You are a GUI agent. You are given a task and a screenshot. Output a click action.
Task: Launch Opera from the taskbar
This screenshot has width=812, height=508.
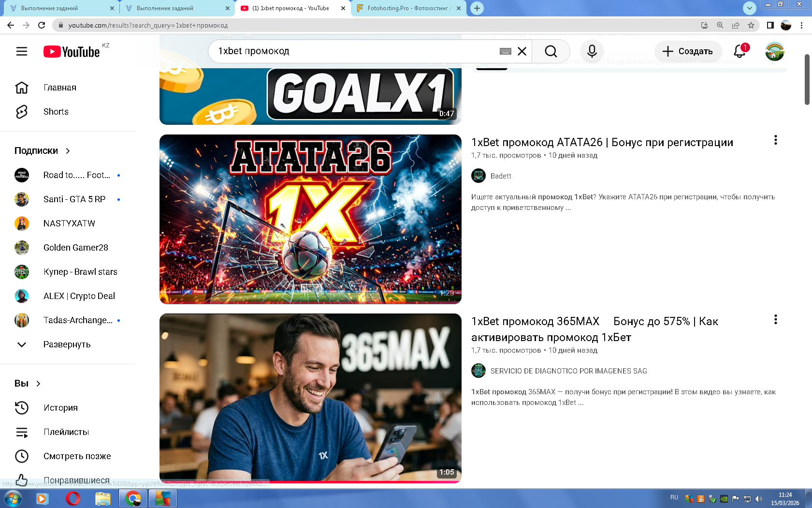click(72, 498)
